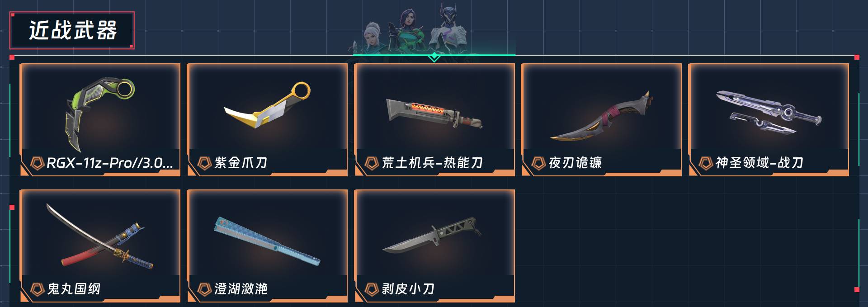Select the 澄湖潋滟 blue fan image
This screenshot has width=868, height=307.
[267, 240]
